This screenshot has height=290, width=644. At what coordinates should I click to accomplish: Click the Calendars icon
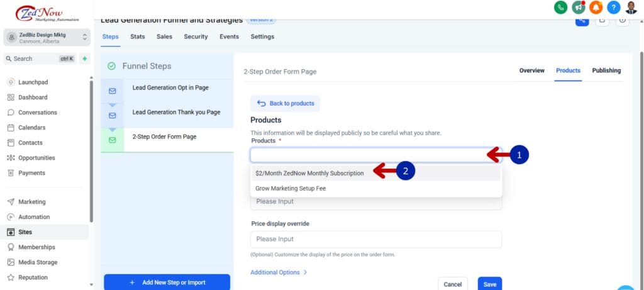[x=11, y=128]
